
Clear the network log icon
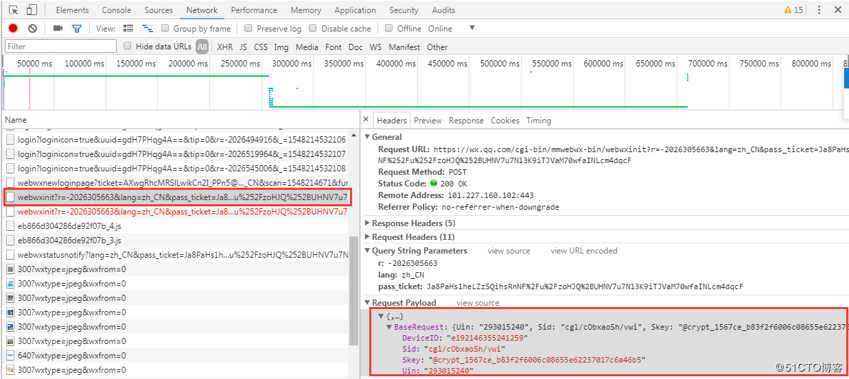pos(32,28)
